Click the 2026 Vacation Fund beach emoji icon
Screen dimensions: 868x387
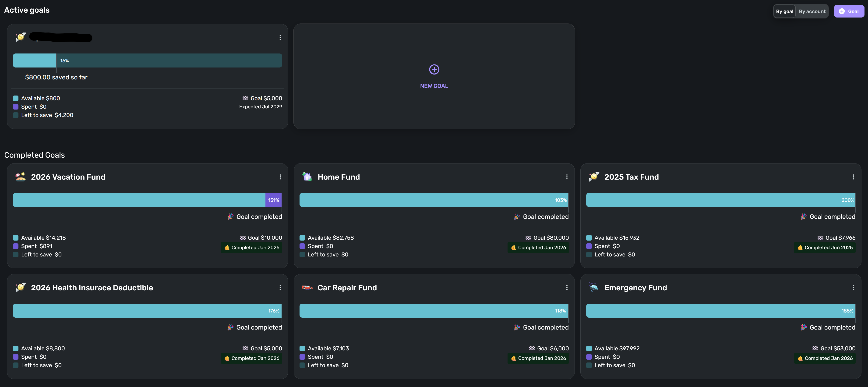pos(21,177)
